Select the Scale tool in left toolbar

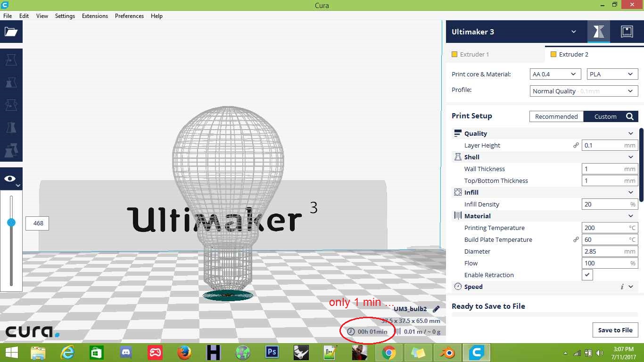point(11,82)
